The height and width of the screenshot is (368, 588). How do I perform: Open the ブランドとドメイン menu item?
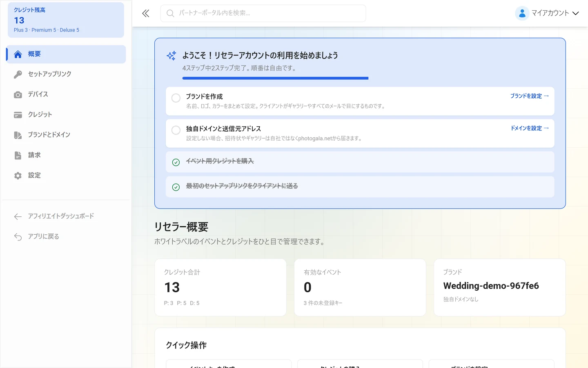[x=66, y=135]
